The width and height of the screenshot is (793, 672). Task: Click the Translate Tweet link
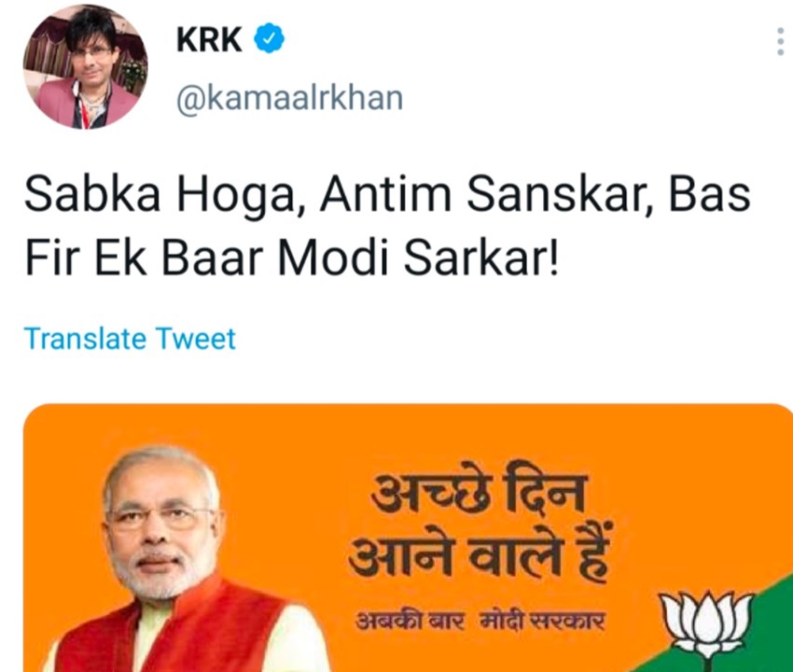click(x=130, y=338)
